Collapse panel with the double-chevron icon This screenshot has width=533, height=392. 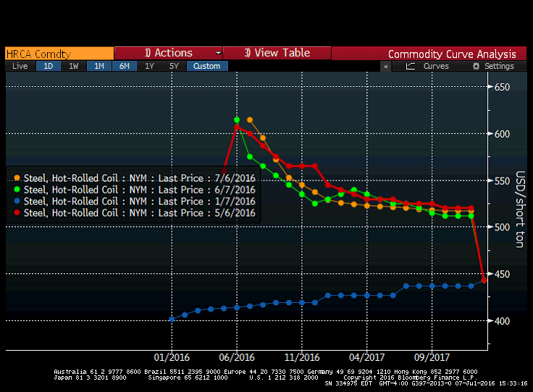click(x=386, y=66)
